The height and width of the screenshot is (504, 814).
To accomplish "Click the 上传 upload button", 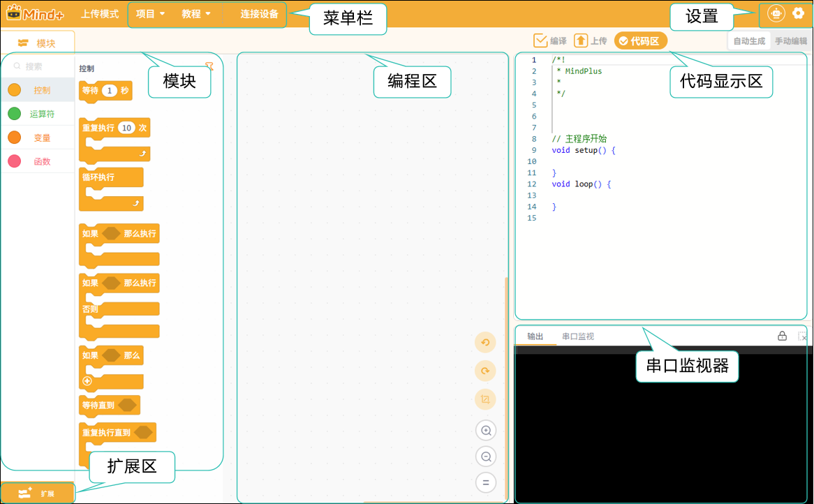I will (x=590, y=40).
